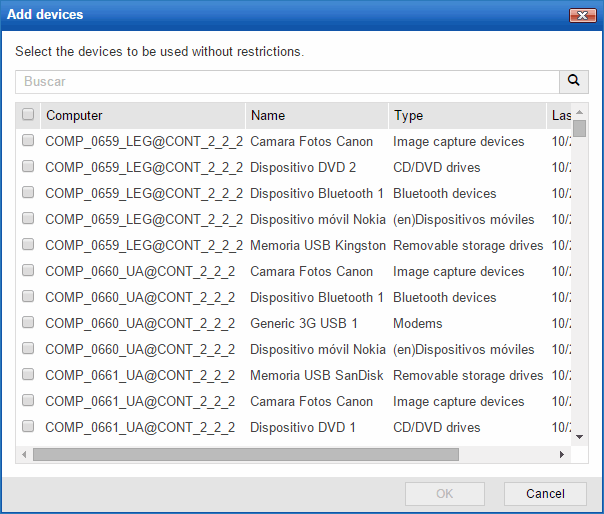Click the Buscar search field

pyautogui.click(x=286, y=81)
